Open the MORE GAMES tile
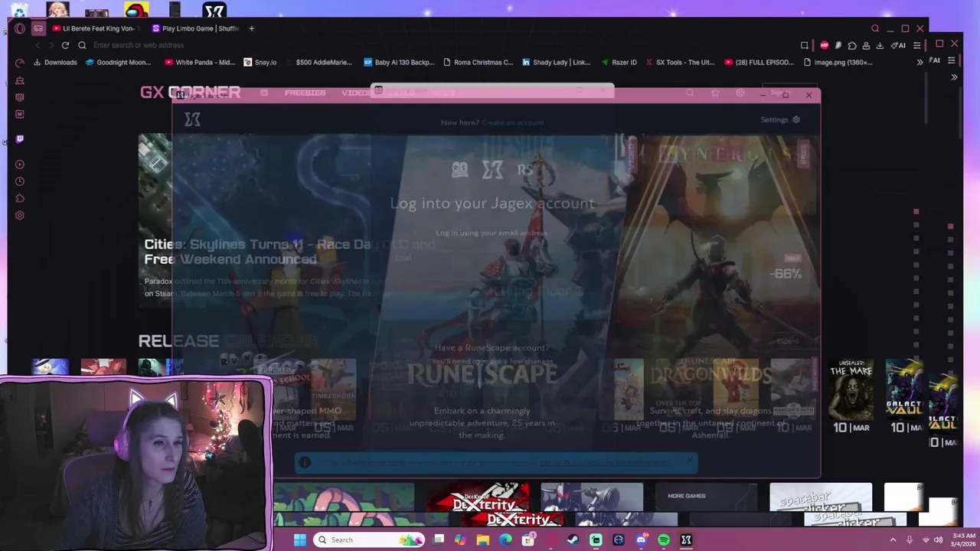 (x=706, y=496)
